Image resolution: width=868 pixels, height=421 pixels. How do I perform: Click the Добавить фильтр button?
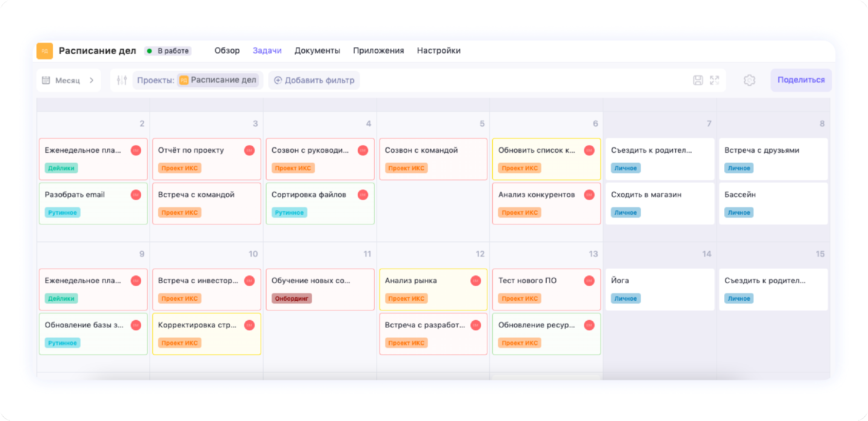314,80
